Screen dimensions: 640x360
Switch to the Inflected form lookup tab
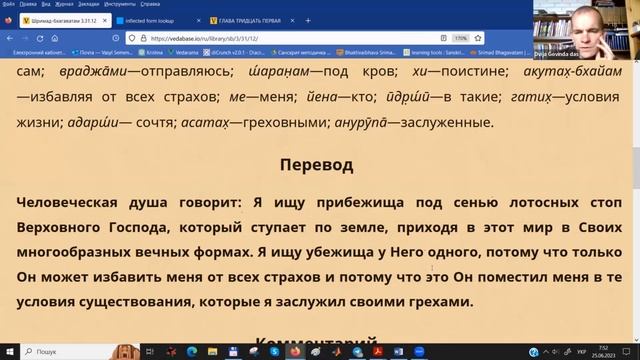pyautogui.click(x=159, y=20)
